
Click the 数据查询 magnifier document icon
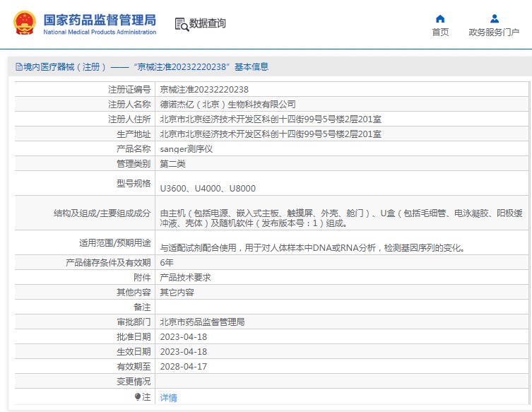[x=181, y=24]
